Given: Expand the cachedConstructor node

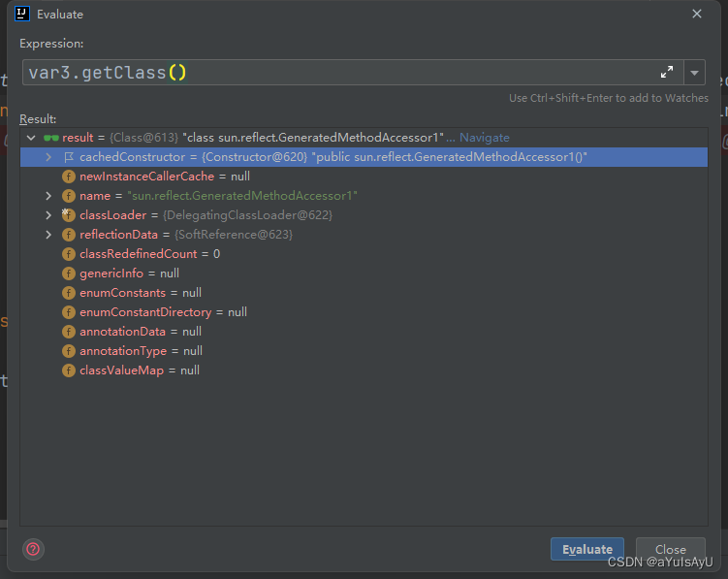Looking at the screenshot, I should pos(48,157).
